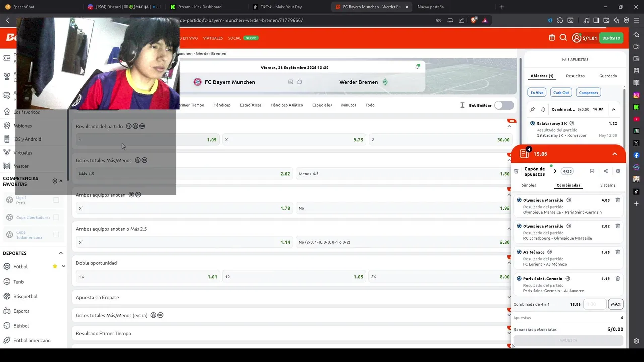Open Básquetbol in sports list
The width and height of the screenshot is (644, 362).
[25, 296]
